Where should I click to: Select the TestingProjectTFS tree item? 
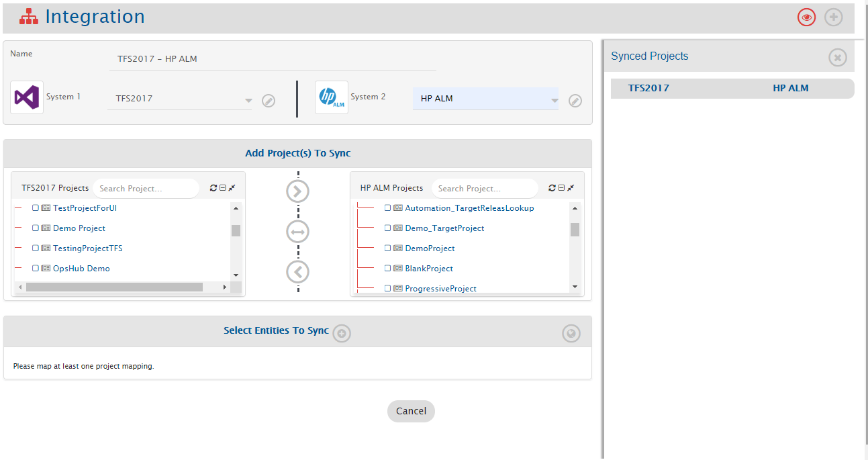(87, 248)
